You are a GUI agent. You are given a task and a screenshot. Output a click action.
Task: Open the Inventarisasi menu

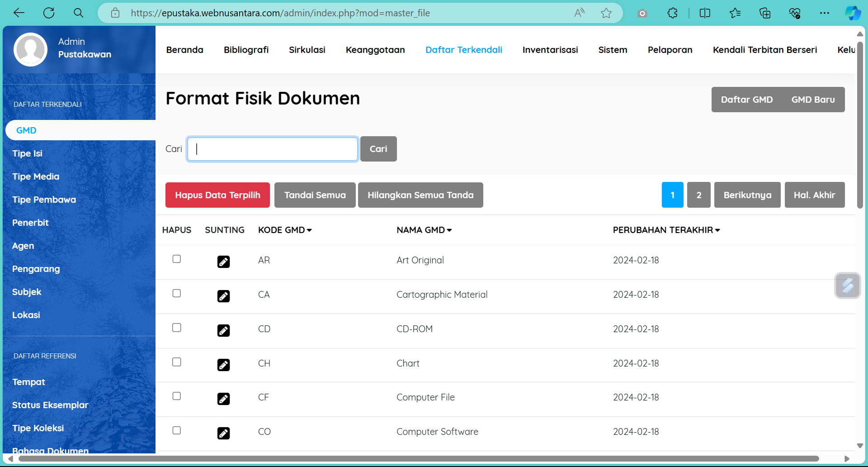coord(550,50)
